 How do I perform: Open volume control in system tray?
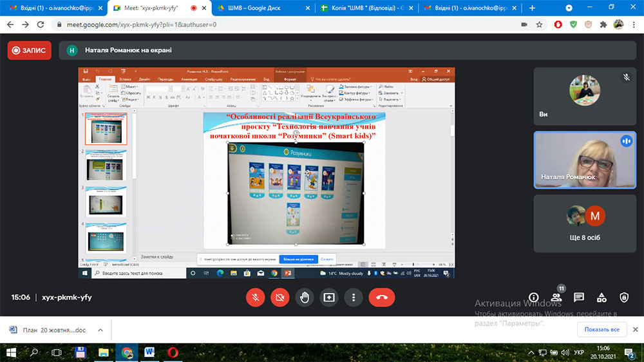point(565,352)
